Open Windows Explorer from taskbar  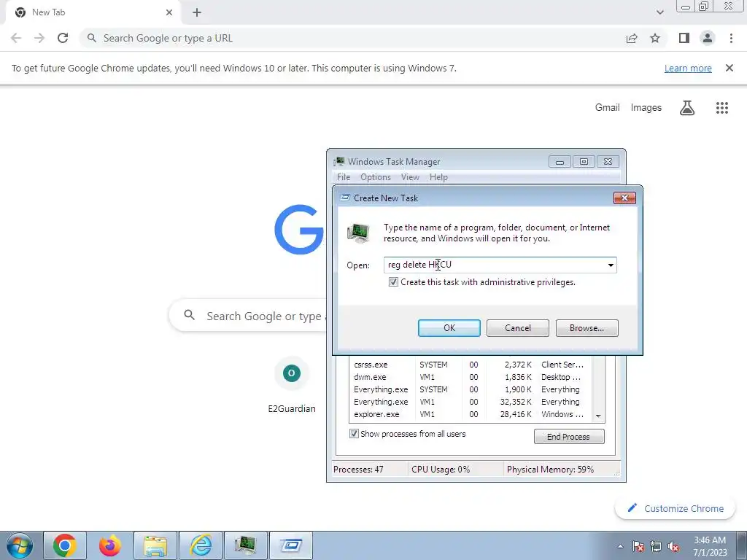pyautogui.click(x=155, y=545)
